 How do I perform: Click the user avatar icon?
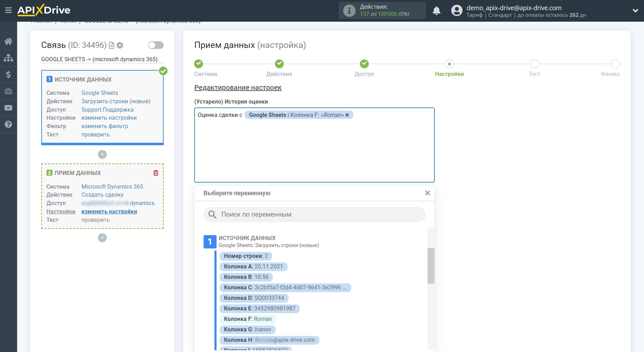[457, 10]
